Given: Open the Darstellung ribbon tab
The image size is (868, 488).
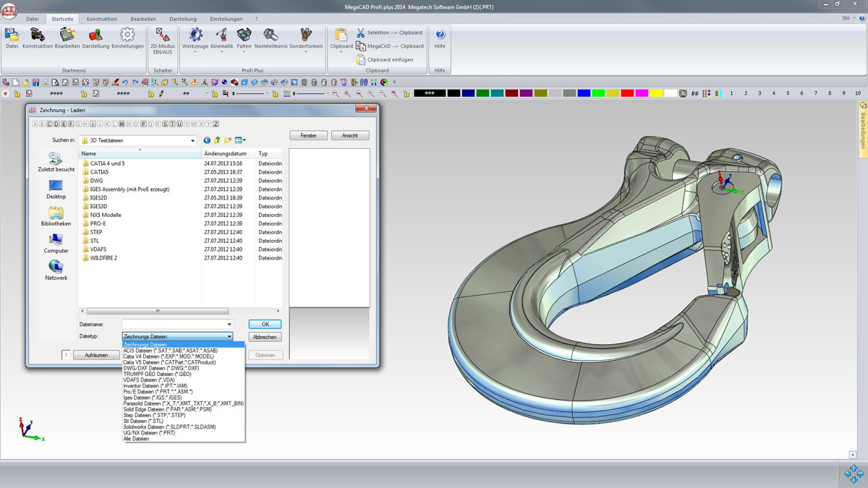Looking at the screenshot, I should (182, 19).
